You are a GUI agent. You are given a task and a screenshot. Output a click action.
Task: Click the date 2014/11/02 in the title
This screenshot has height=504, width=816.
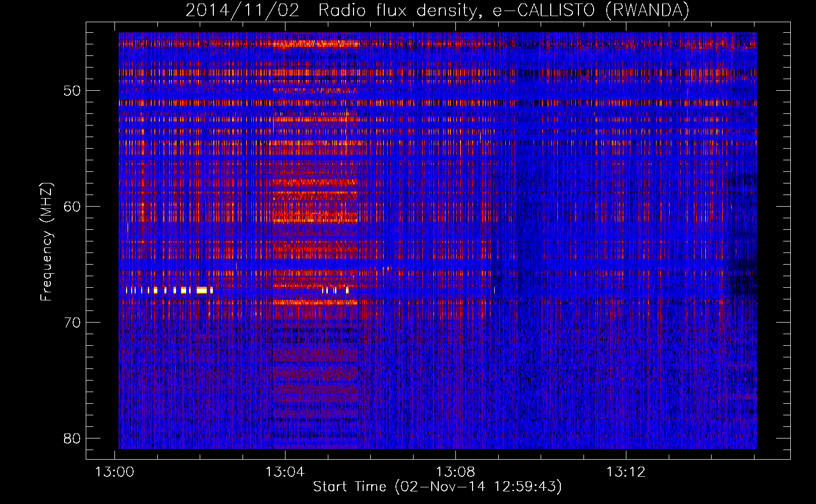(x=242, y=10)
